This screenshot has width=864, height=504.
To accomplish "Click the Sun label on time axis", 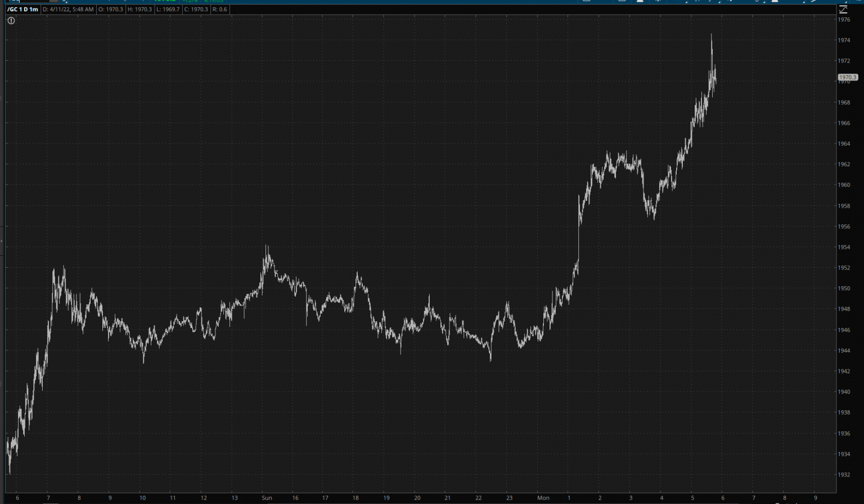I will [x=267, y=498].
